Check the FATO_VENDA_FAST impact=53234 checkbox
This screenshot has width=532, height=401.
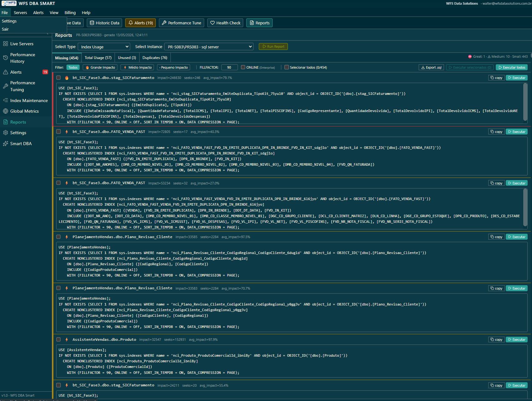(x=58, y=183)
